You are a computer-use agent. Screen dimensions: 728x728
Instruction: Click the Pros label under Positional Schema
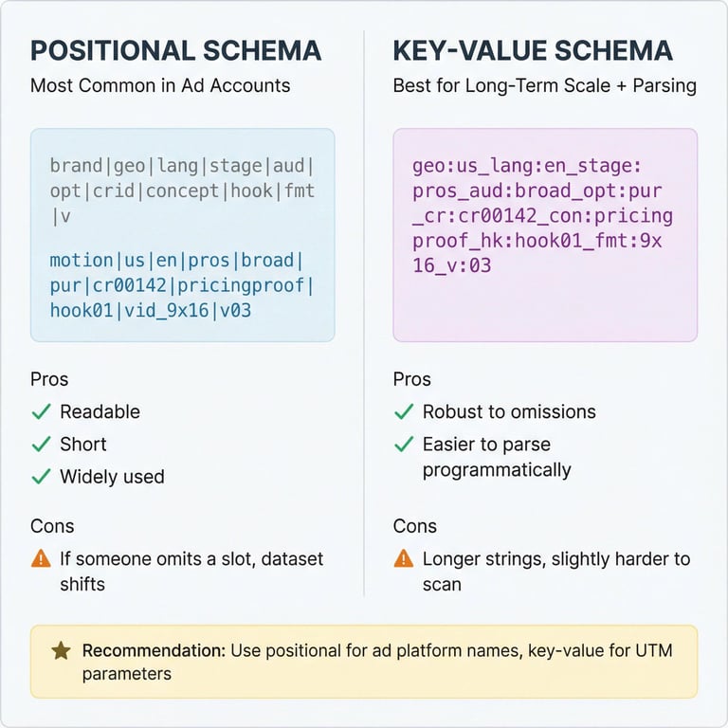coord(49,379)
